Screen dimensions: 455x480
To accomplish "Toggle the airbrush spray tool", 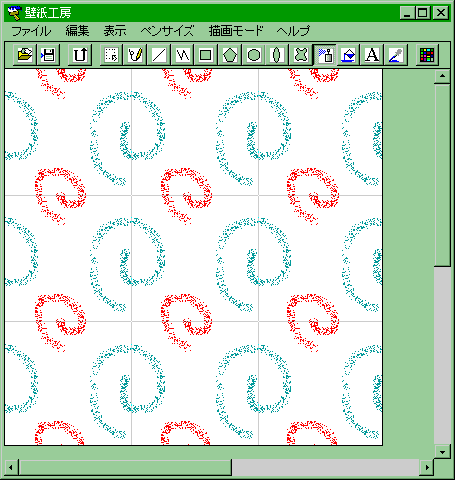I will pyautogui.click(x=325, y=55).
